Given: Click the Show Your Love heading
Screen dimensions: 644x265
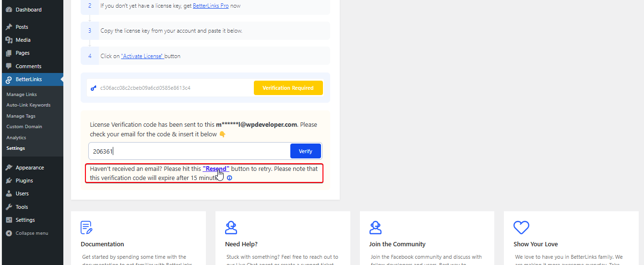Looking at the screenshot, I should 536,244.
